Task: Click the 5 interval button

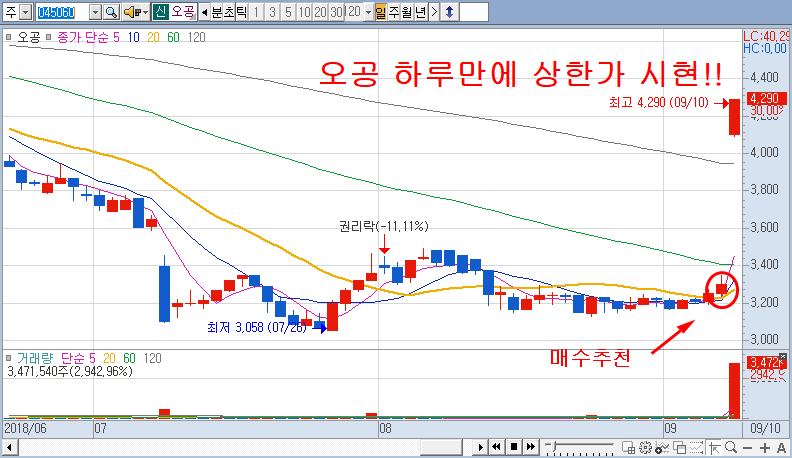Action: (x=288, y=12)
